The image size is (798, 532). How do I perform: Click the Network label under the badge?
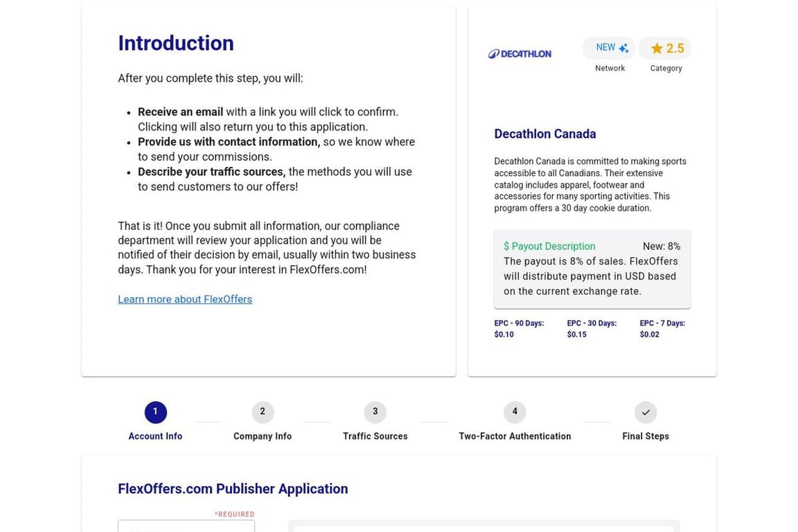(610, 68)
